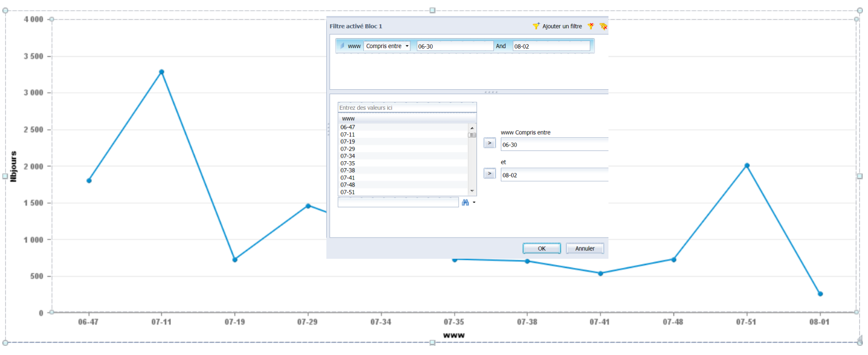Click the values list scrollbar down arrow
The image size is (868, 355).
point(472,191)
